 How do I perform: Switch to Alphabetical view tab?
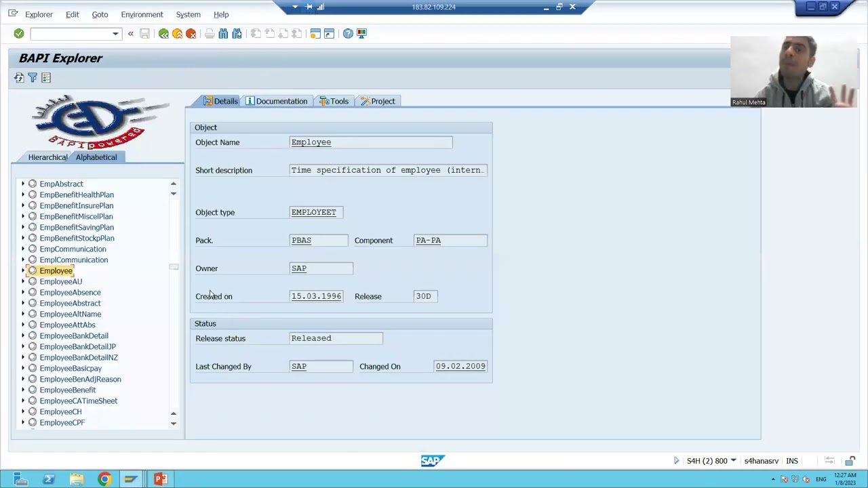(x=96, y=157)
